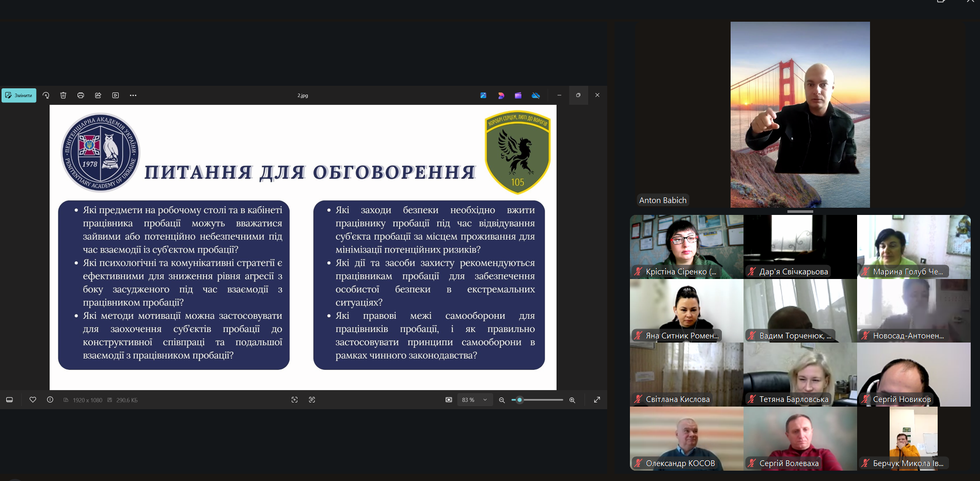The width and height of the screenshot is (980, 481).
Task: Print the 2.jpg image
Action: pos(81,96)
